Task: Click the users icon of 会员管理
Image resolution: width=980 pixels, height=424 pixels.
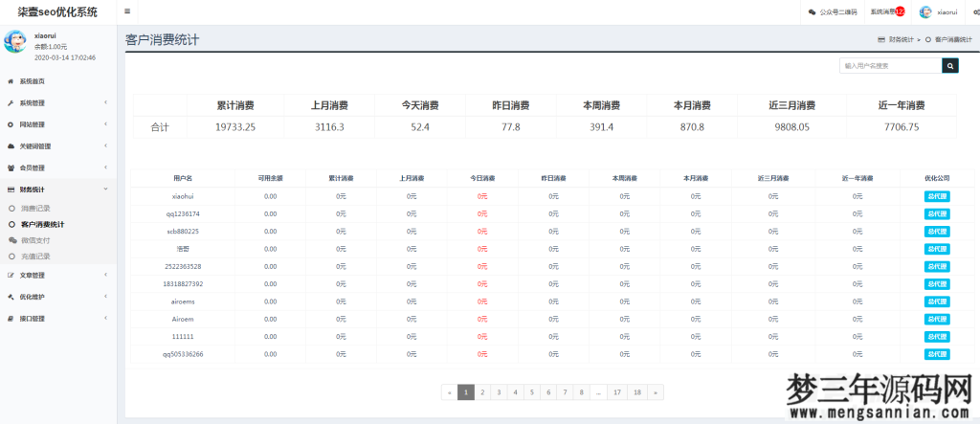Action: tap(11, 167)
